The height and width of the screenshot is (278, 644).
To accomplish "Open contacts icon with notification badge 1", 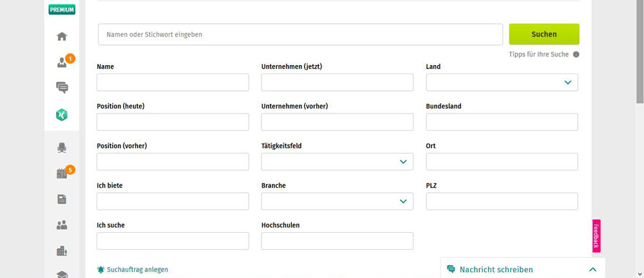I will click(x=62, y=62).
